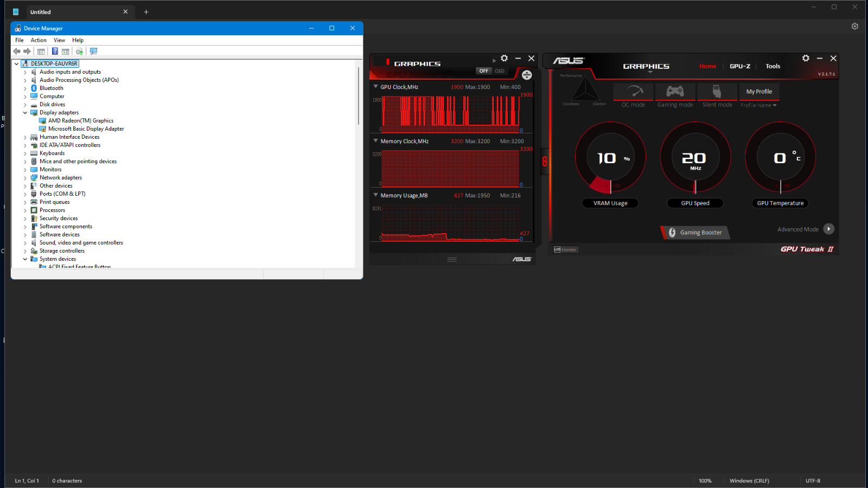Open settings gear in GPU Tweak main window

pos(806,58)
